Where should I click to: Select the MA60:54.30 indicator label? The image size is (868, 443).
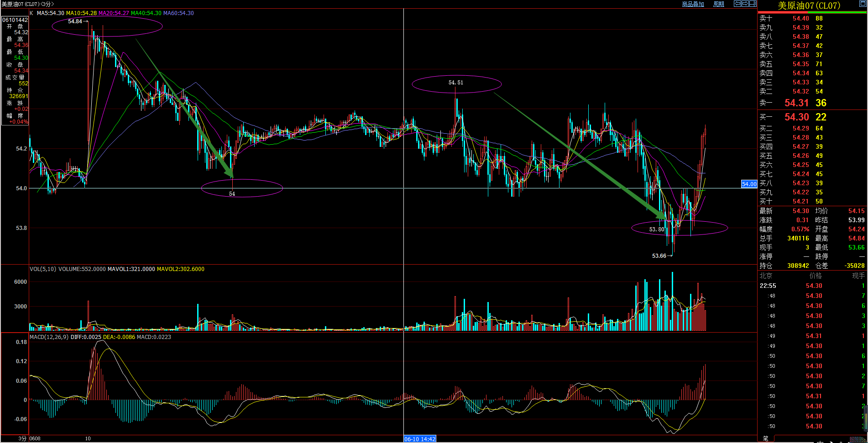click(x=178, y=13)
